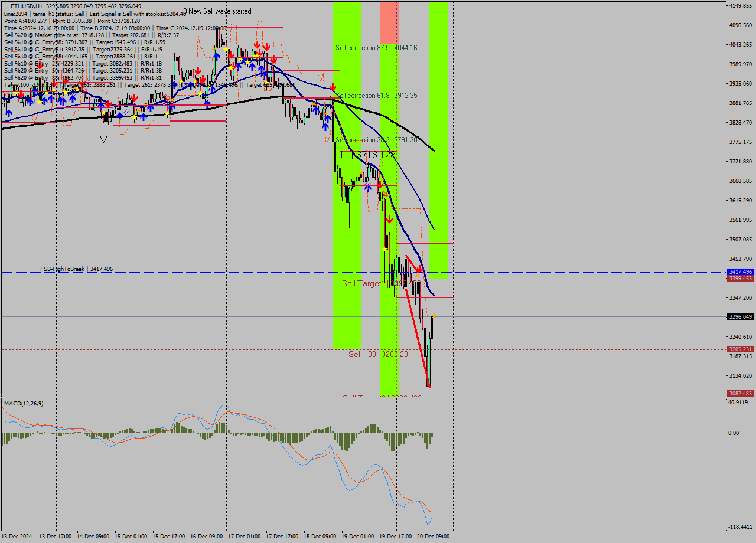The height and width of the screenshot is (543, 756).
Task: Click the 'Sell %10 @ C_Entry38: 3791.307' line
Action: pos(84,42)
